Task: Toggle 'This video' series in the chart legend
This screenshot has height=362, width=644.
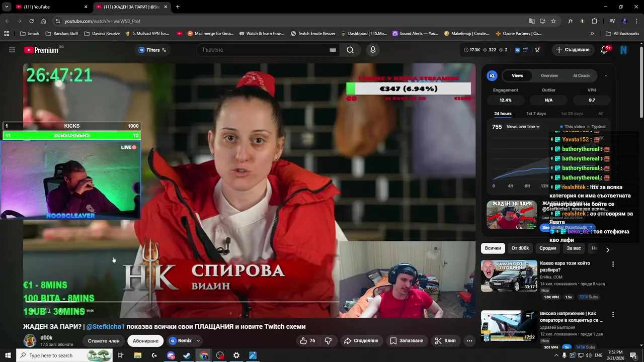Action: [572, 127]
